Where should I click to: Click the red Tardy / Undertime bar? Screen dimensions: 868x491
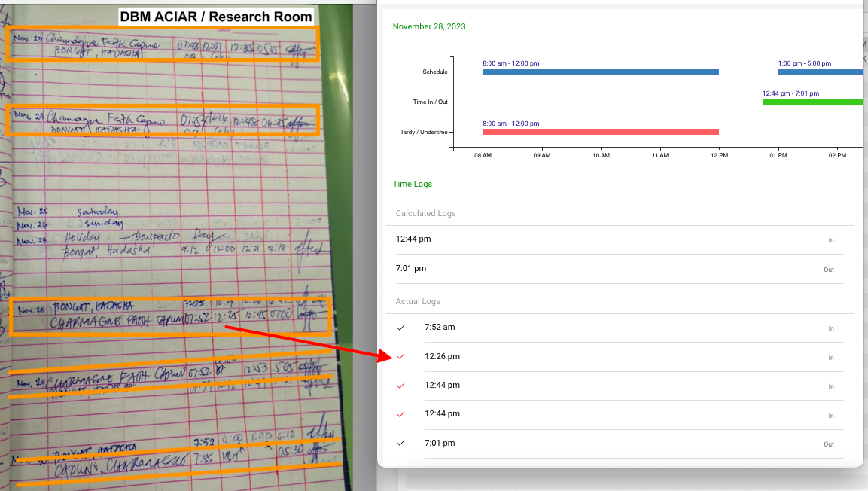click(x=600, y=132)
